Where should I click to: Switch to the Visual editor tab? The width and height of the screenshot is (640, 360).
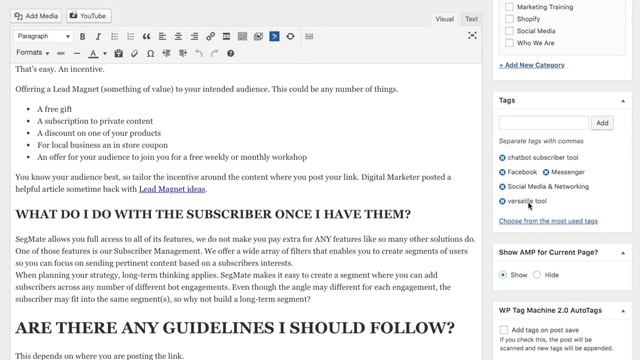(444, 19)
